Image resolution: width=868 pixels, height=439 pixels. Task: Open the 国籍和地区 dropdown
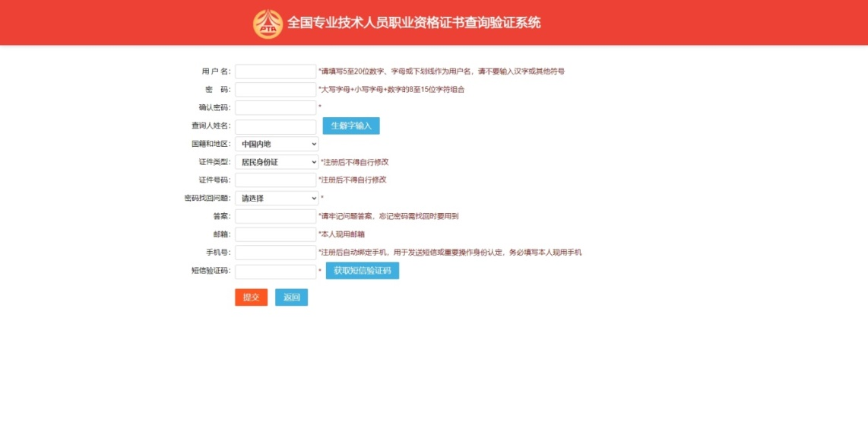[277, 144]
